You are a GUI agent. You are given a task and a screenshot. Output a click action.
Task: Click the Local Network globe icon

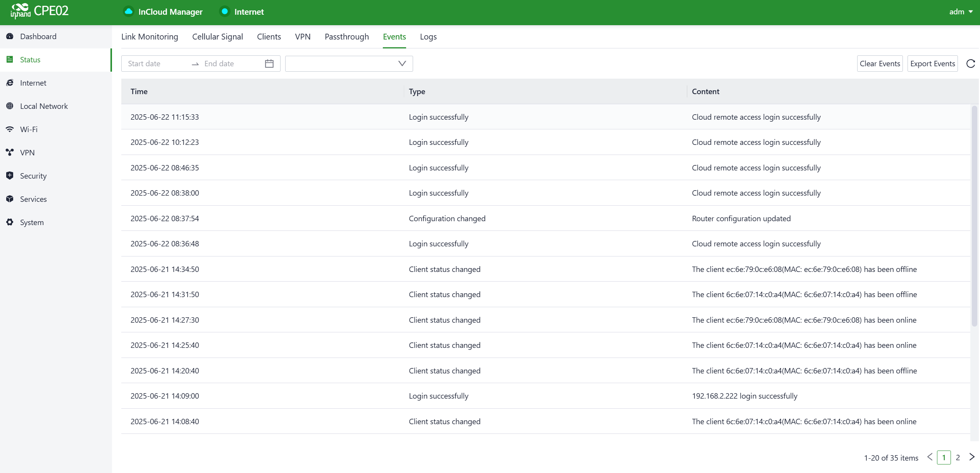click(10, 106)
